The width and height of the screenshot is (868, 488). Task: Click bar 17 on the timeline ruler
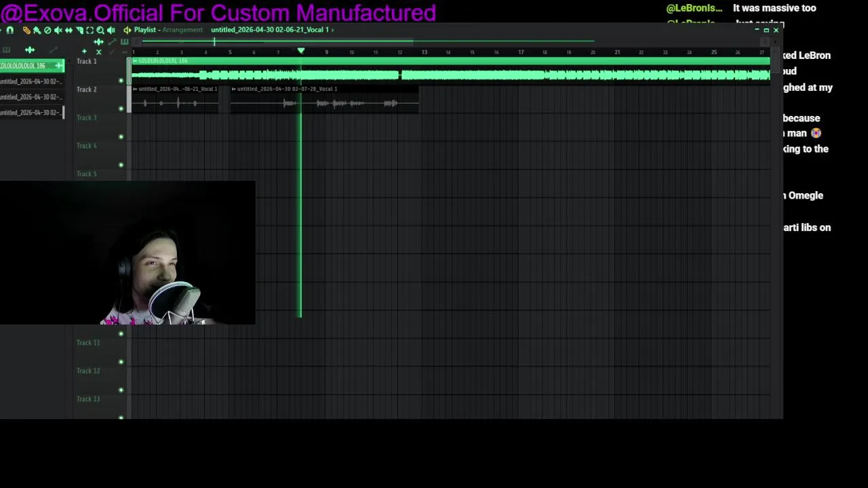521,52
